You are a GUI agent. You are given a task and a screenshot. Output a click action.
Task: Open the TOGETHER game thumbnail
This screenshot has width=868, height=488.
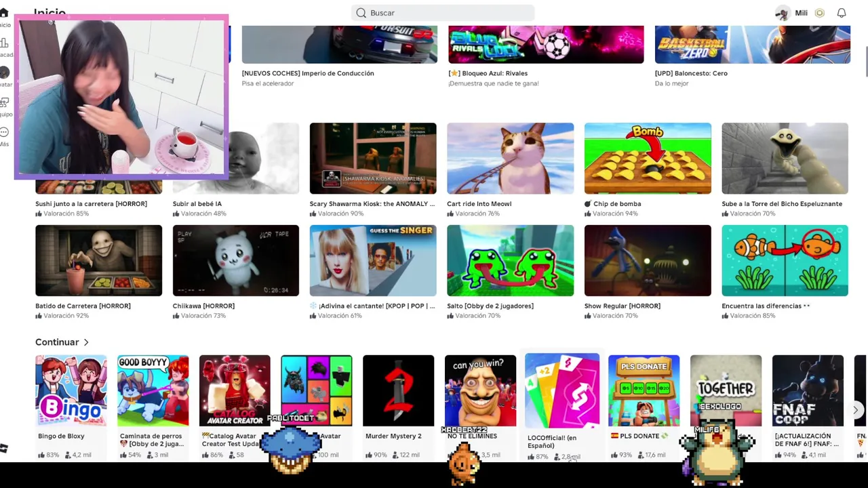tap(726, 390)
